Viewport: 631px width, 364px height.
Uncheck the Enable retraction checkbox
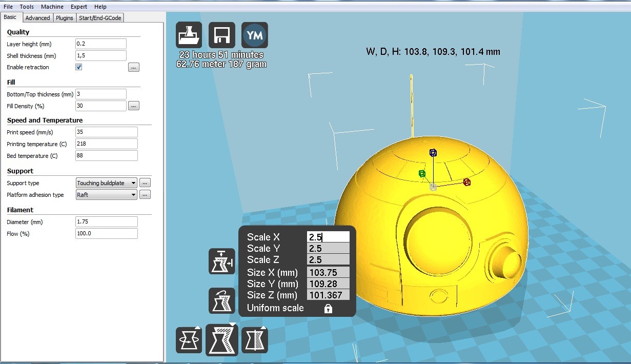[78, 67]
